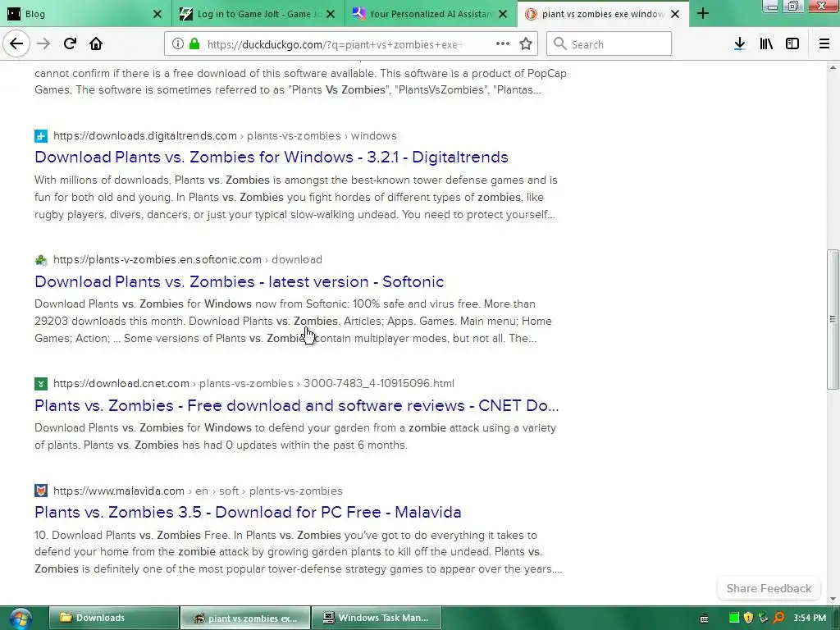
Task: Go back to the previous page
Action: point(16,44)
